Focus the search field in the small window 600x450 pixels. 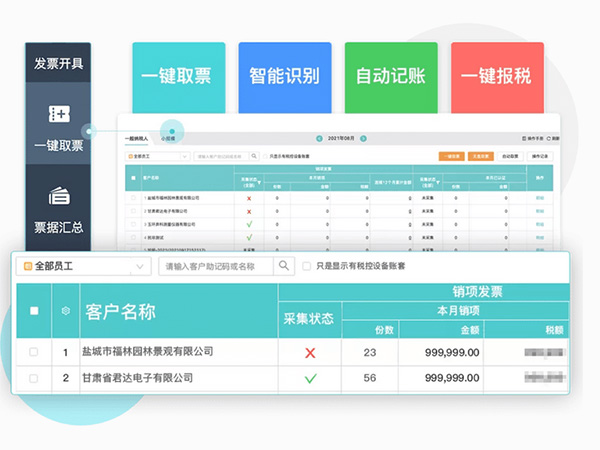point(222,156)
